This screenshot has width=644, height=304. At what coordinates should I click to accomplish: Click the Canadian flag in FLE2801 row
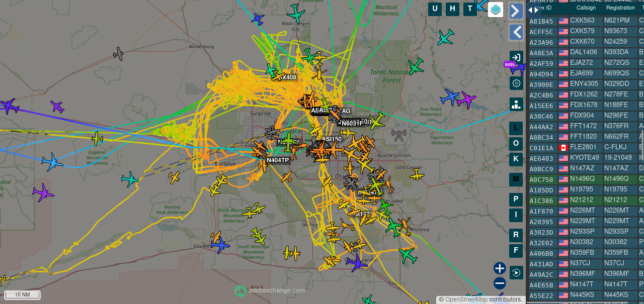tap(563, 148)
